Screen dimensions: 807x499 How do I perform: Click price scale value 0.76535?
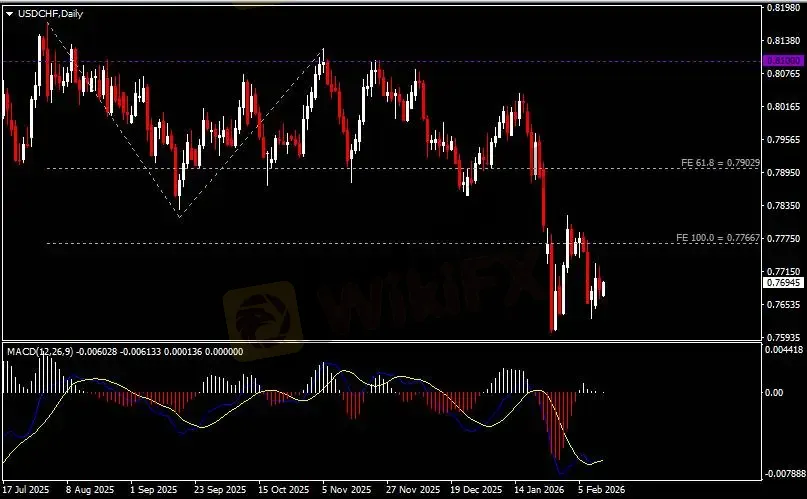pos(783,305)
